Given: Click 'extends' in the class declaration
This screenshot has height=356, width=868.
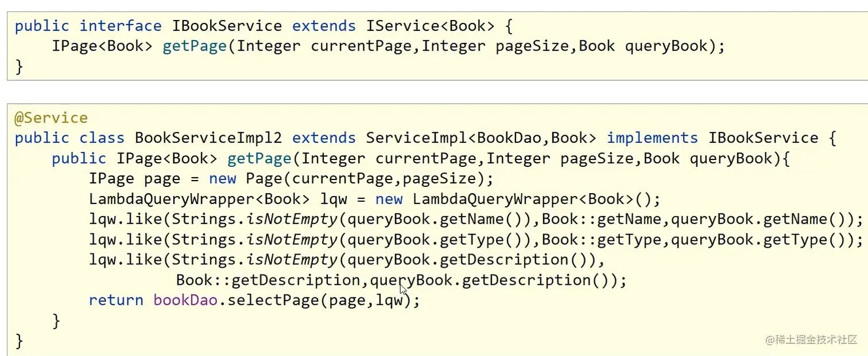Looking at the screenshot, I should tap(324, 138).
